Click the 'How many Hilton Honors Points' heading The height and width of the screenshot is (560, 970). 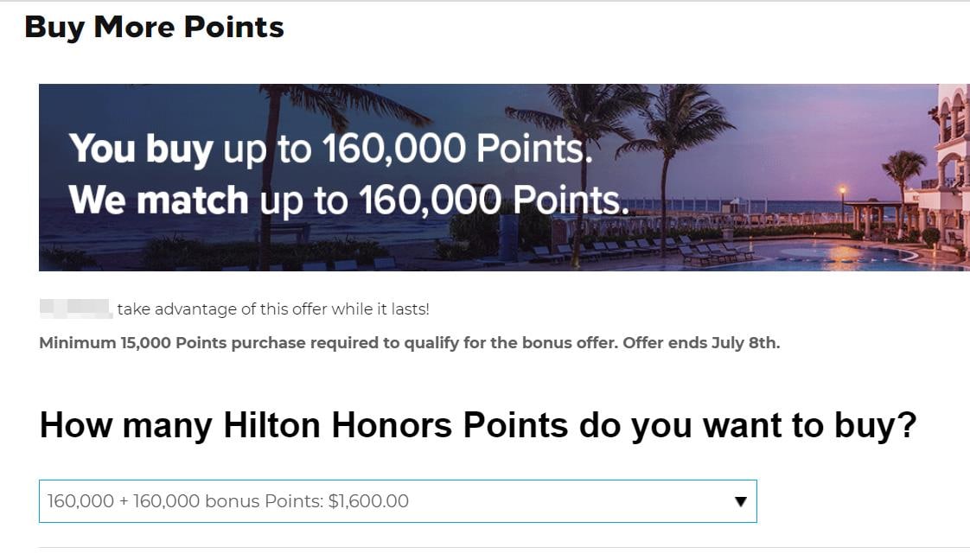click(x=477, y=426)
